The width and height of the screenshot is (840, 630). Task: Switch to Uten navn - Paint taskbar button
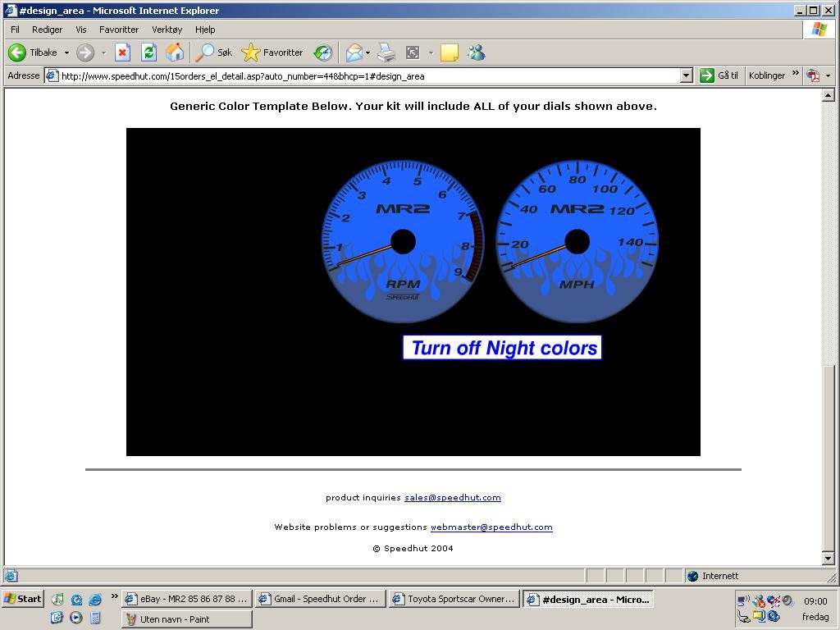pos(186,619)
